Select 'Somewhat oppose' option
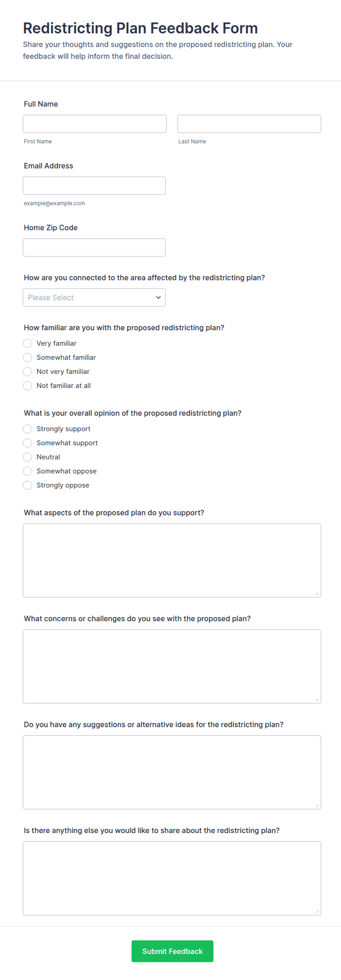The width and height of the screenshot is (341, 980). (x=27, y=471)
